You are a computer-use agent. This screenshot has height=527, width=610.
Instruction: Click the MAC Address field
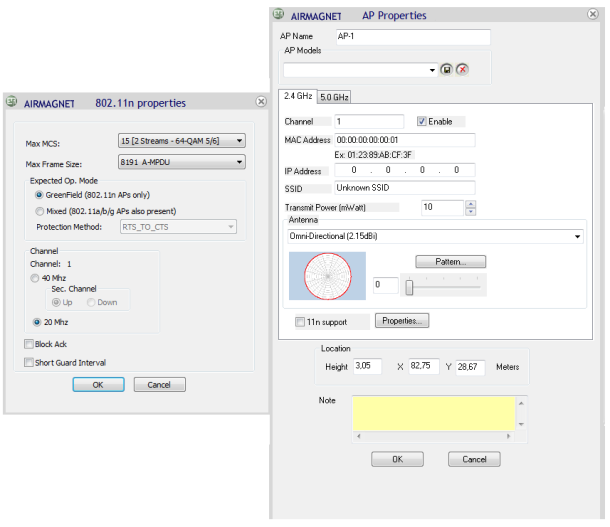[x=405, y=140]
